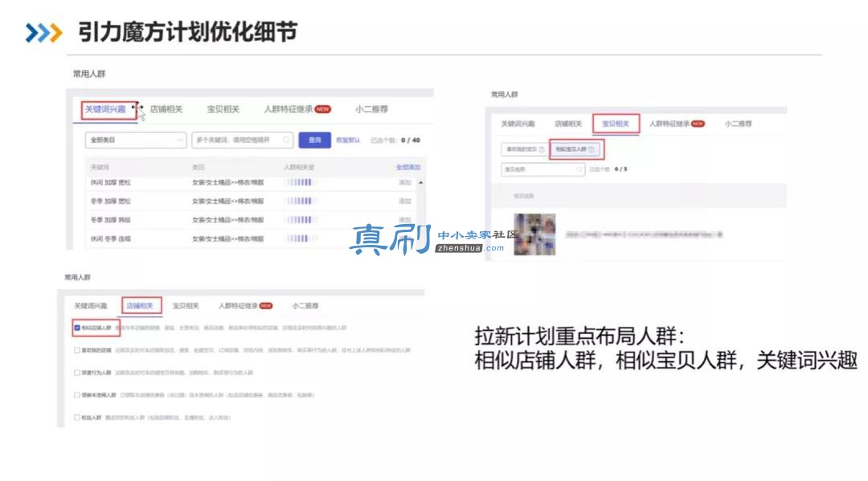868x481 pixels.
Task: Enable the 深度行为人群 checkbox
Action: coord(77,373)
